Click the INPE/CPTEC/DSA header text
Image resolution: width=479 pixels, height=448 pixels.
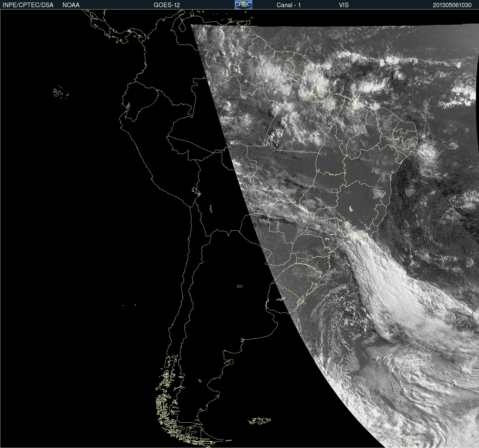pyautogui.click(x=28, y=5)
